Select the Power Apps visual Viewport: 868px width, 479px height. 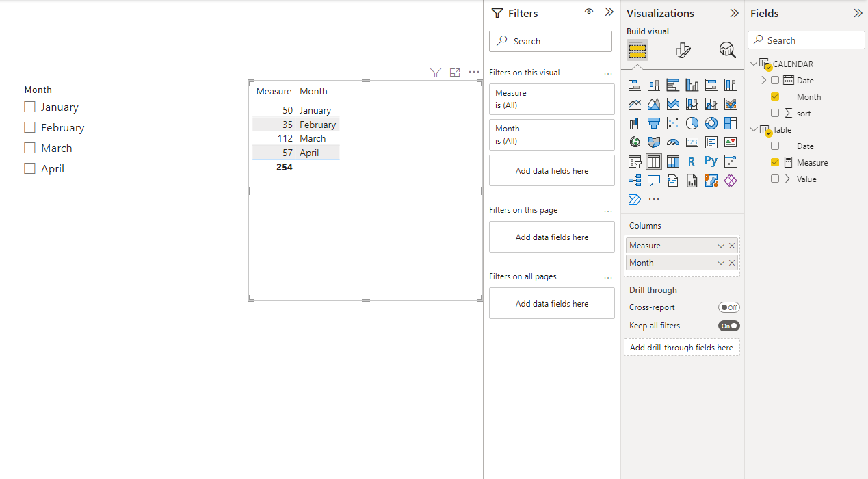pyautogui.click(x=731, y=181)
